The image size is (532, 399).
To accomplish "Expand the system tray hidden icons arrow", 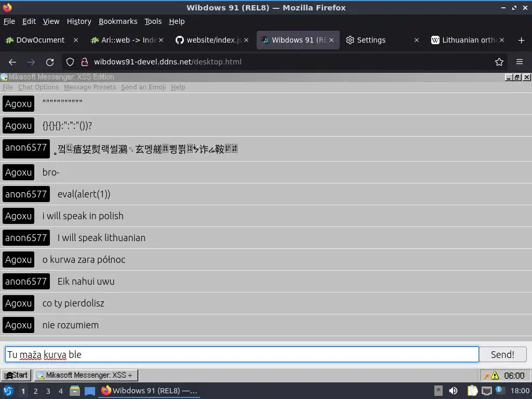I will click(438, 391).
